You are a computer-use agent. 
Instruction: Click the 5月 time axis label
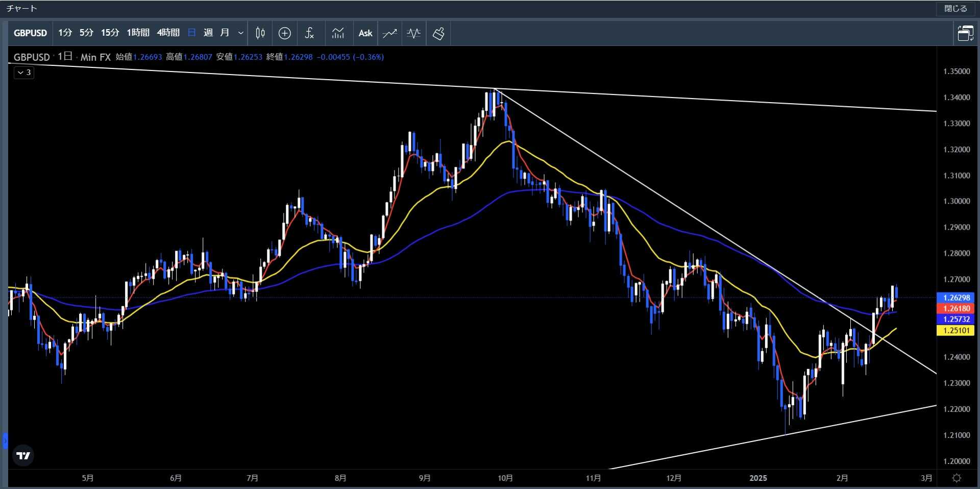point(88,478)
